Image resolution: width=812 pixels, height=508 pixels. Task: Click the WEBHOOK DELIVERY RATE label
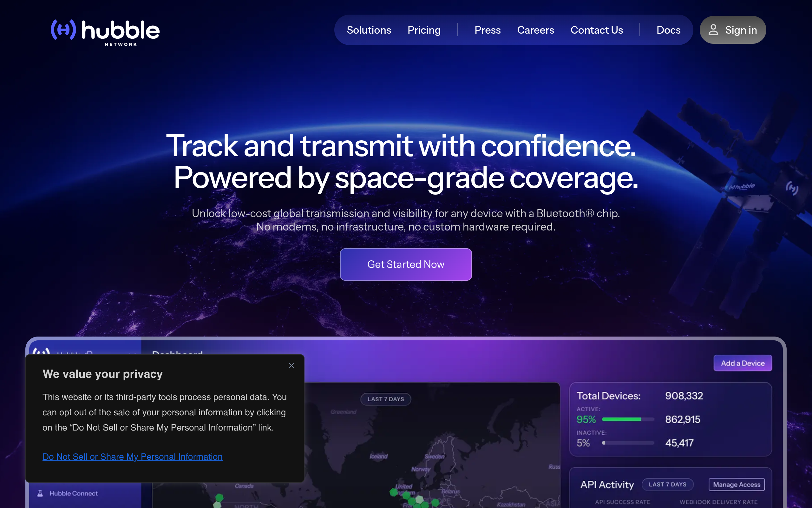point(719,502)
